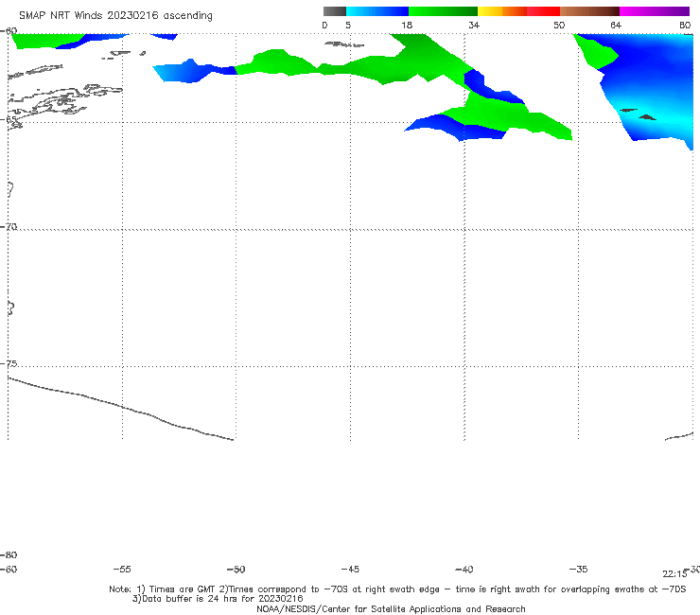Click the color bar label '18'
The height and width of the screenshot is (615, 700).
pos(407,25)
